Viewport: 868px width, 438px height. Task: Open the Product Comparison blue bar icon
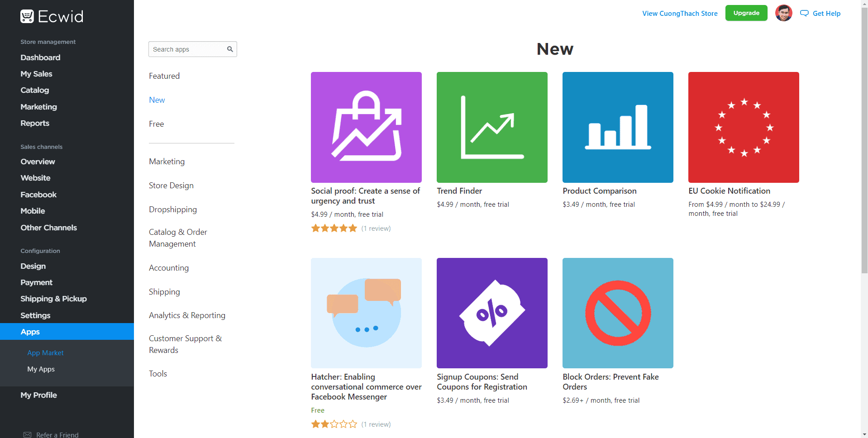(618, 127)
